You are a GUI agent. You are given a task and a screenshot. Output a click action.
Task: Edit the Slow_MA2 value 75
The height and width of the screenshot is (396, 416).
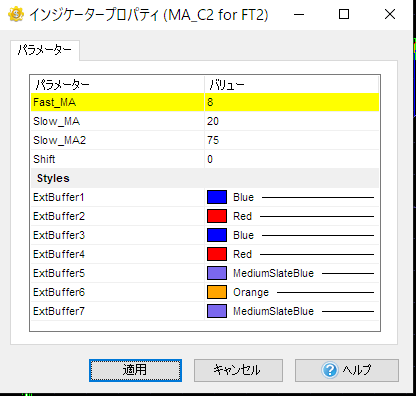click(213, 140)
